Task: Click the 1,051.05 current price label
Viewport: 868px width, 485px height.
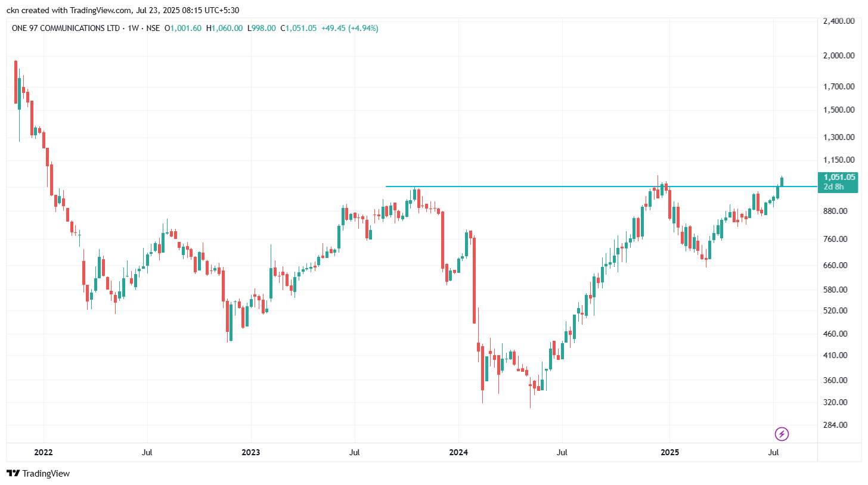Action: click(839, 177)
